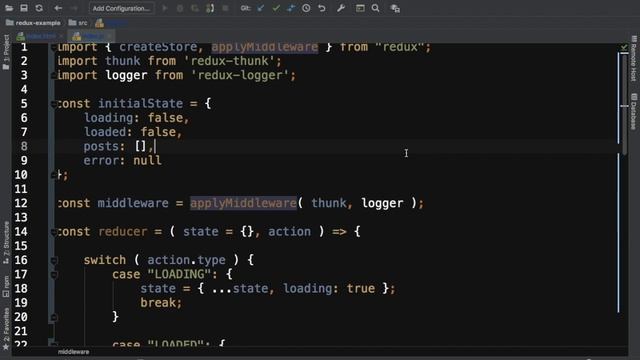The height and width of the screenshot is (360, 640).
Task: Update project with the blue Git arrow
Action: 261,8
